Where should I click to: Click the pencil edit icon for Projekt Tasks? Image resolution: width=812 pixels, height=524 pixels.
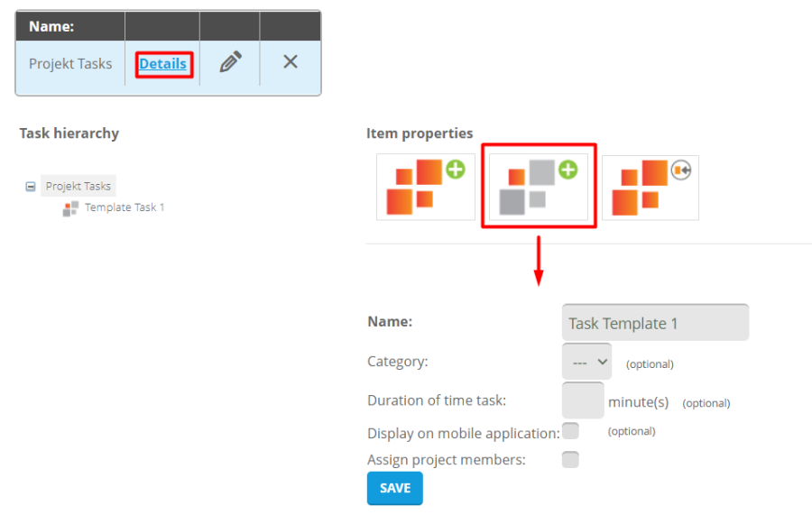pos(230,63)
